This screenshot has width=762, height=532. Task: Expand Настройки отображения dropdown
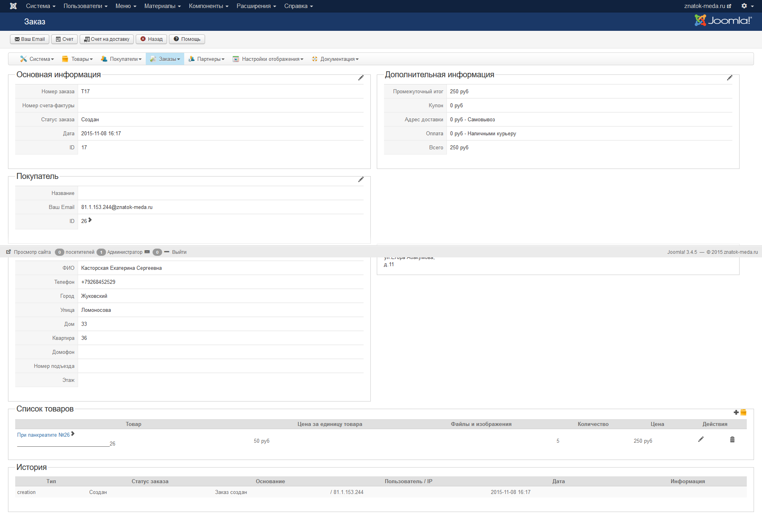click(x=268, y=59)
